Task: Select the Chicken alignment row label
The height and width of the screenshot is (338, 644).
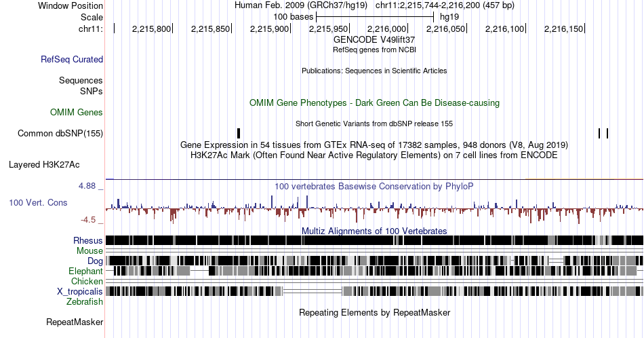Action: click(87, 281)
